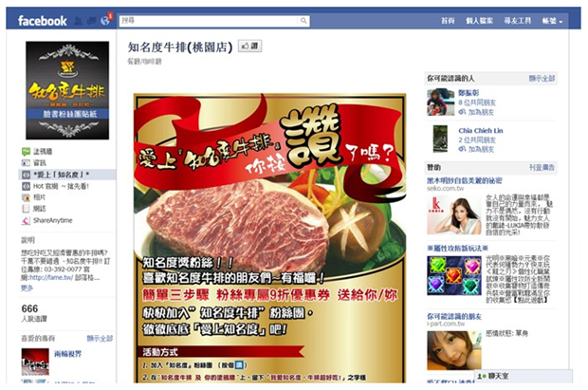
Task: Open the wall icon in left sidebar
Action: point(26,152)
